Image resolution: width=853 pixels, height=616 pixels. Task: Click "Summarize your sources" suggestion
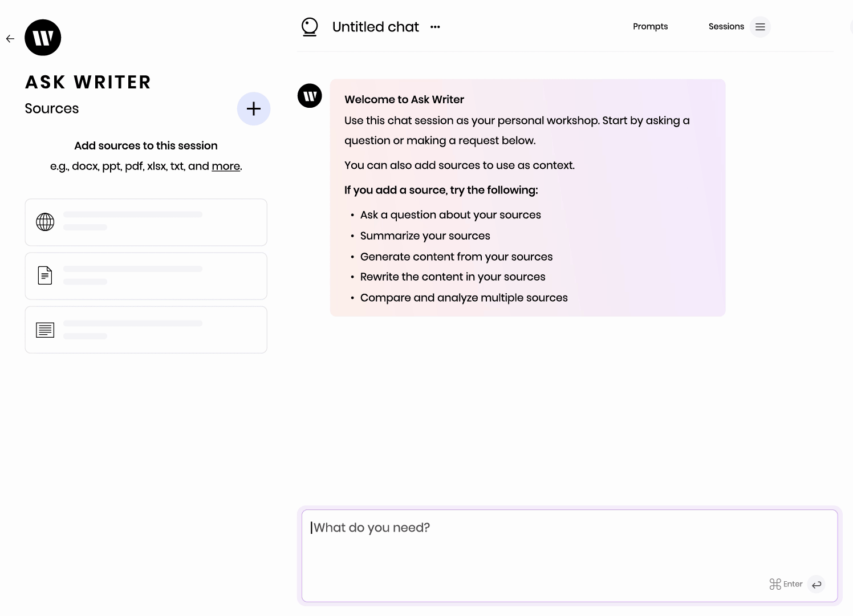425,236
